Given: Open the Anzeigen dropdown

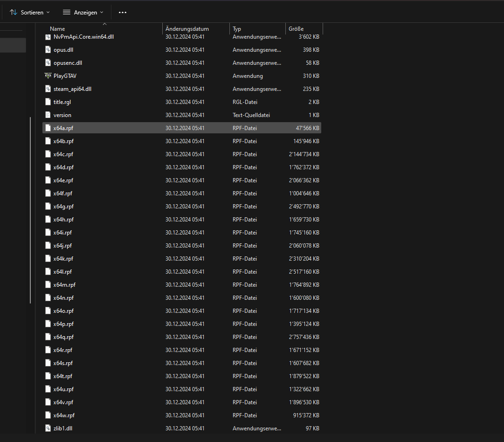Looking at the screenshot, I should click(83, 12).
